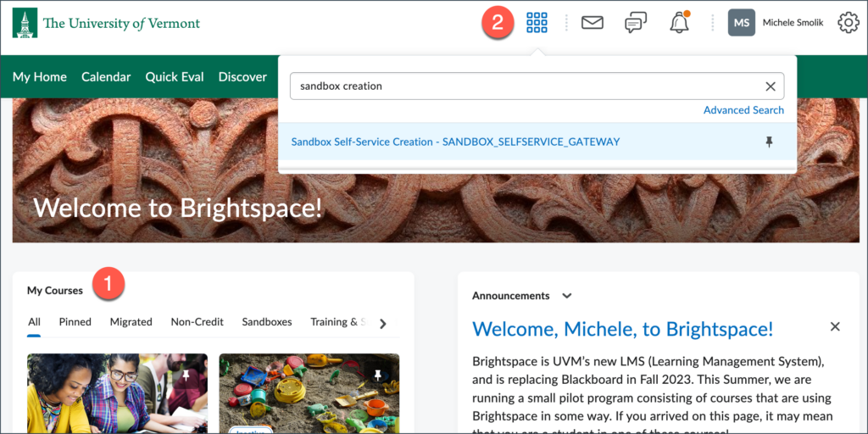This screenshot has width=868, height=434.
Task: Click the Announcements widget heading
Action: 510,296
